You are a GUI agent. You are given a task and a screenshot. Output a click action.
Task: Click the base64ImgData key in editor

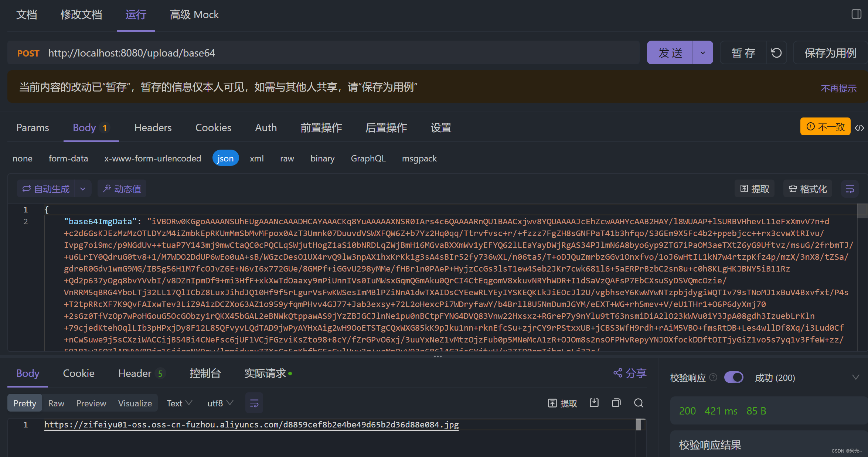click(101, 221)
